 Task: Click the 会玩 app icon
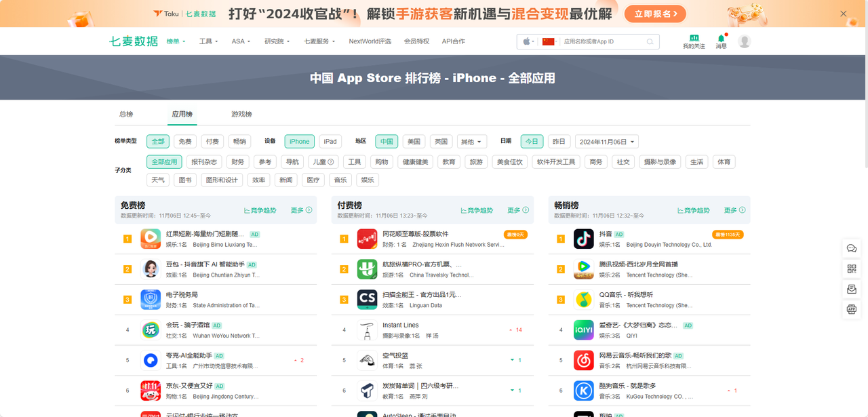pos(151,330)
